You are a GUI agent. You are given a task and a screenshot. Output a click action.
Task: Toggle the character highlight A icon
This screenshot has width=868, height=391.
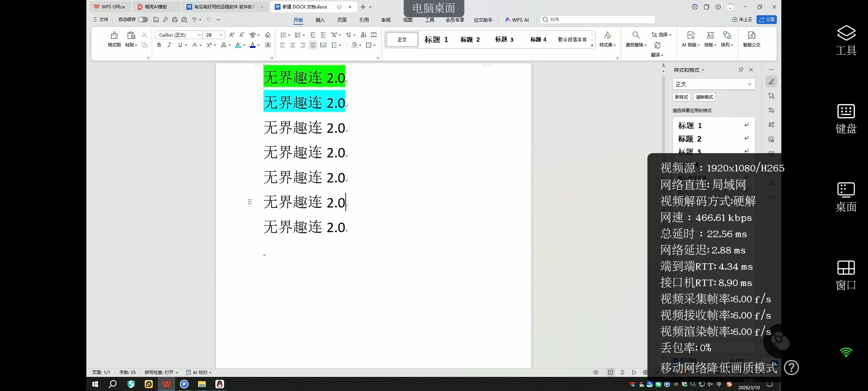tap(268, 45)
